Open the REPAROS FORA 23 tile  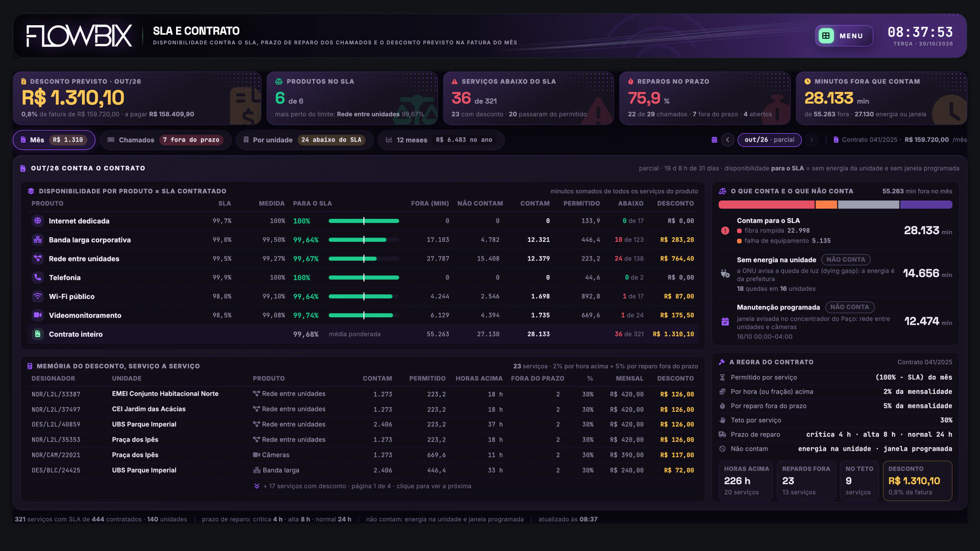pyautogui.click(x=806, y=481)
